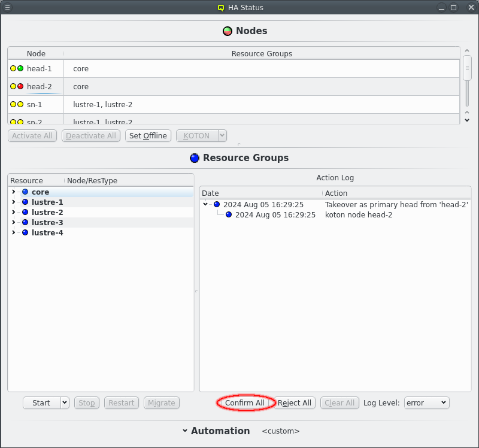Screen dimensions: 479x448
Task: Click the Reject All button
Action: tap(295, 402)
